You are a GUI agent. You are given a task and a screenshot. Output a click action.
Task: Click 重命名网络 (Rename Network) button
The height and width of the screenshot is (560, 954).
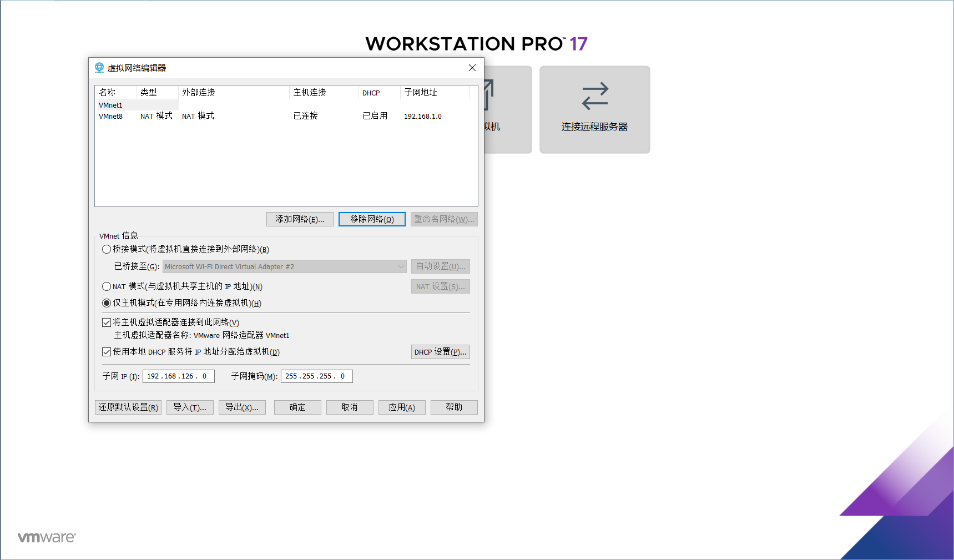444,219
